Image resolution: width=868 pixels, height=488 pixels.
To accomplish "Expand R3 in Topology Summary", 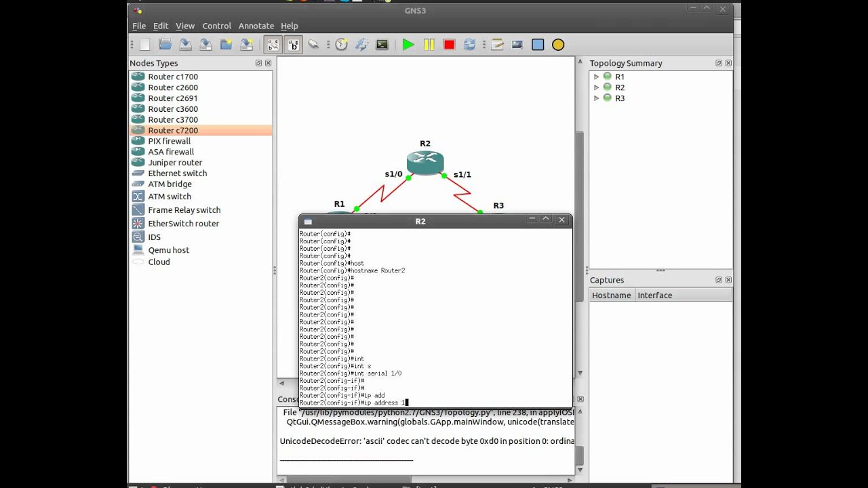I will click(x=597, y=98).
